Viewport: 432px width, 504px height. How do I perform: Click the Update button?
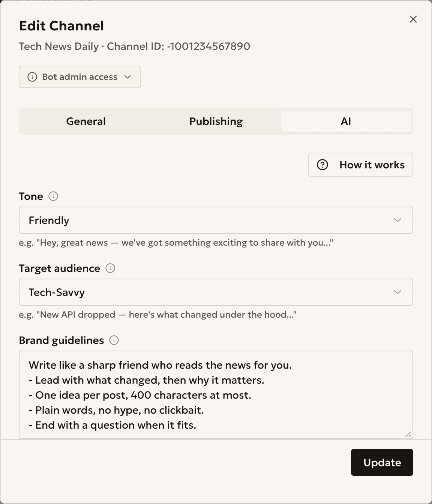pos(382,462)
